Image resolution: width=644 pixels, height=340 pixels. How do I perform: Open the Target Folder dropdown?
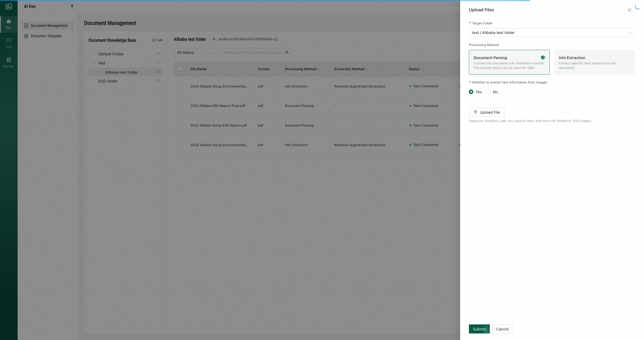coord(552,33)
